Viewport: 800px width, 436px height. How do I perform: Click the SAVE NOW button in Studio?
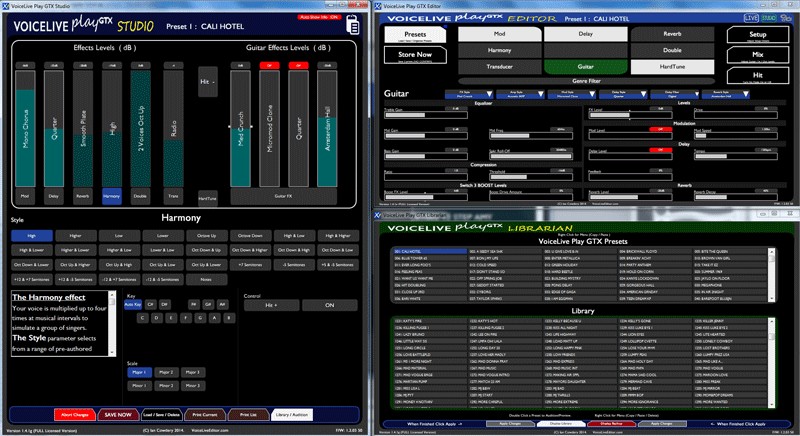click(116, 414)
